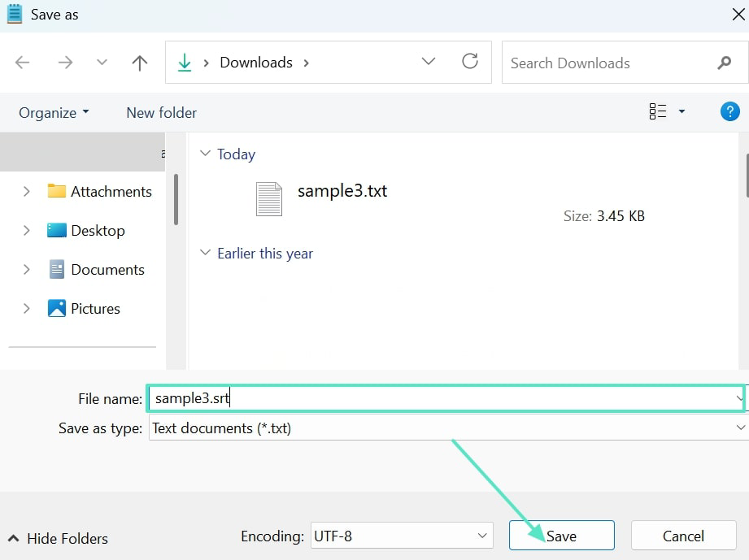Click the Cancel button
This screenshot has width=749, height=560.
point(684,536)
